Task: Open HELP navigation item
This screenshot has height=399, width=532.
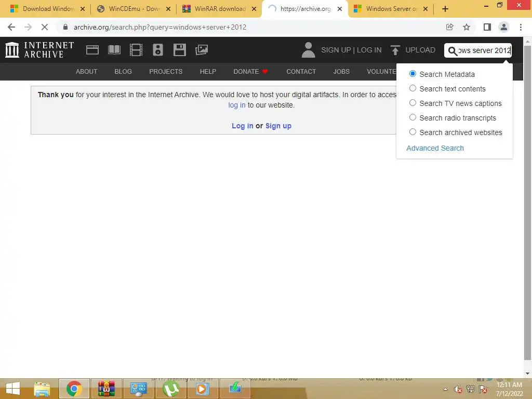Action: 208,72
